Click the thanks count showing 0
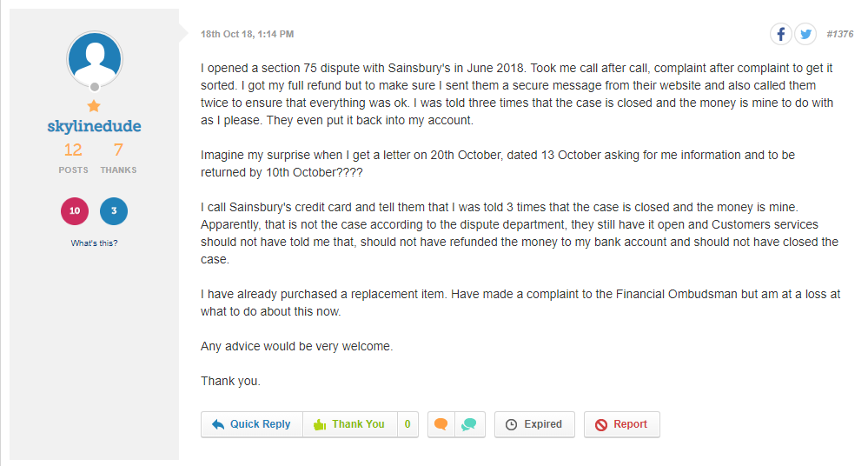Viewport: 868px width, 466px height. tap(407, 424)
